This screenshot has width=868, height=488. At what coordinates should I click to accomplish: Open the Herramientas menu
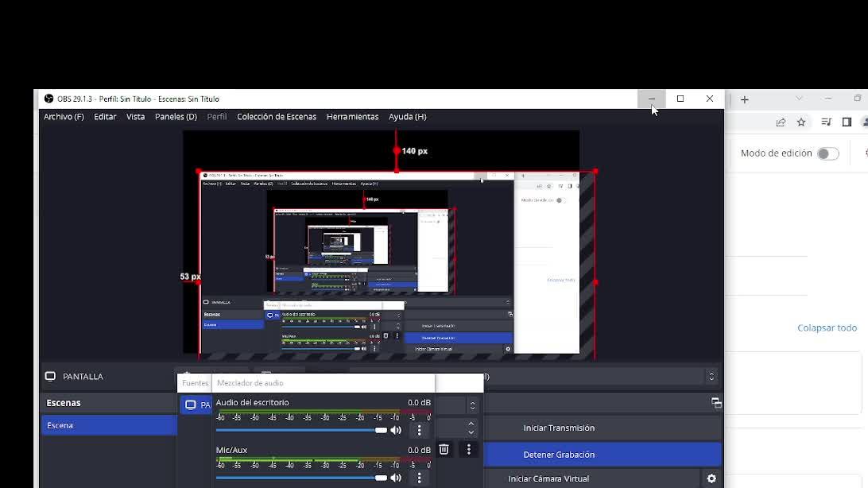point(352,117)
